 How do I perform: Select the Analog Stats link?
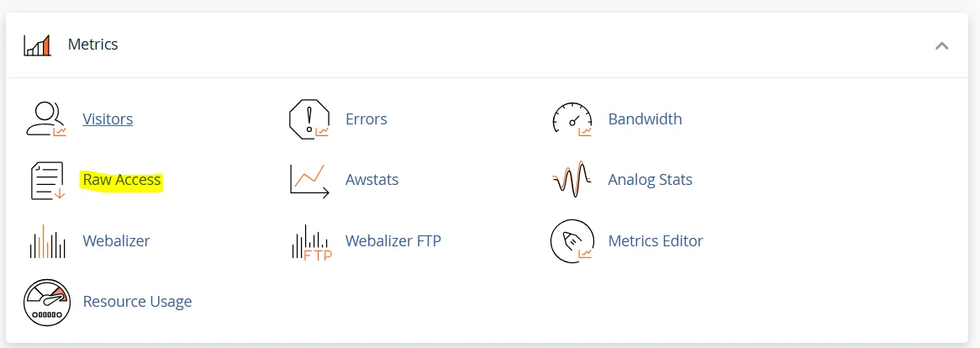point(650,180)
